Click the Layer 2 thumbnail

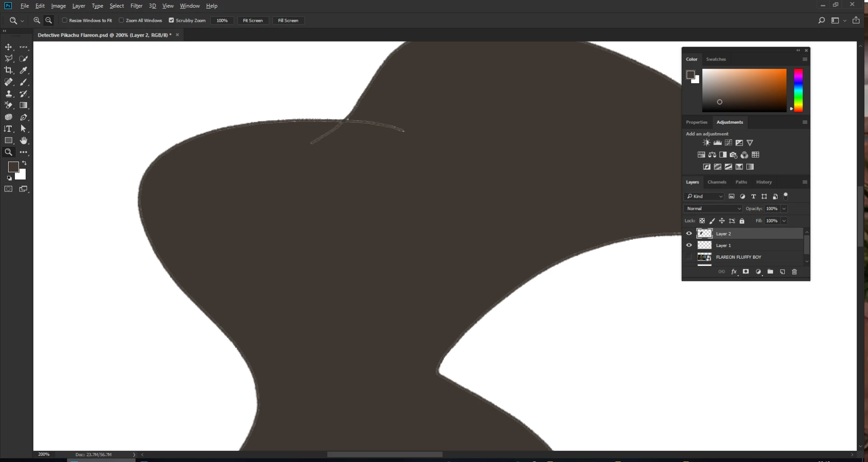(704, 233)
